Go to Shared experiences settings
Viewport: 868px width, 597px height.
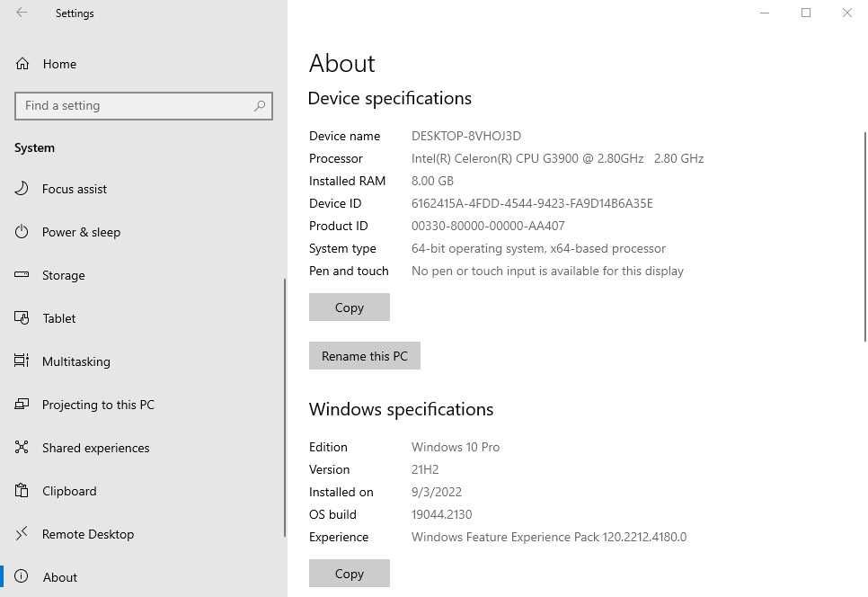(x=95, y=448)
